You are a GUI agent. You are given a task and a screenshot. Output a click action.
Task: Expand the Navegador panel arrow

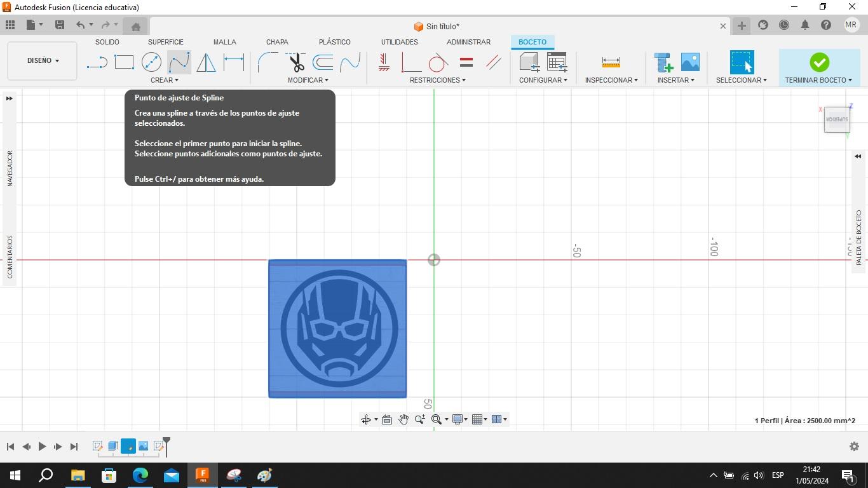pos(9,98)
